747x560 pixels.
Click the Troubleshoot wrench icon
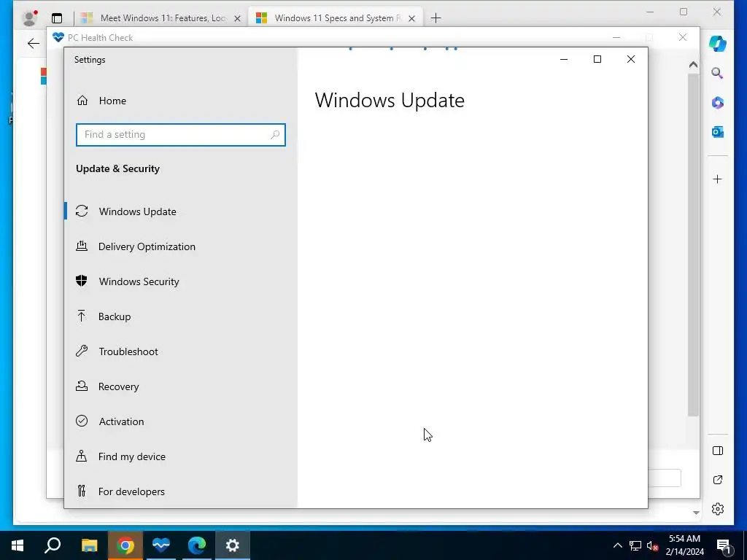tap(82, 351)
